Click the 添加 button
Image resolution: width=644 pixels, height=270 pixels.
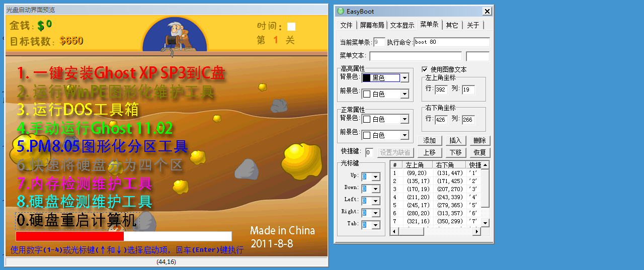tap(430, 141)
